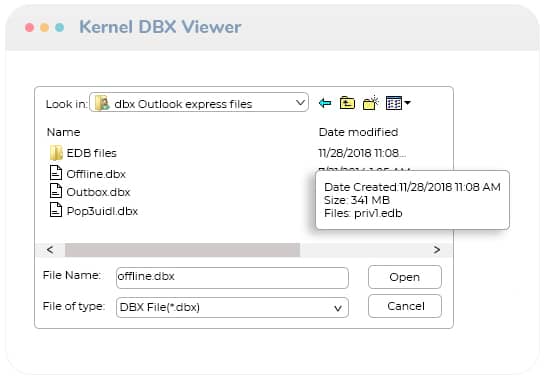Viewport: 545px width, 380px height.
Task: Sort by the Name column header
Action: coord(63,132)
